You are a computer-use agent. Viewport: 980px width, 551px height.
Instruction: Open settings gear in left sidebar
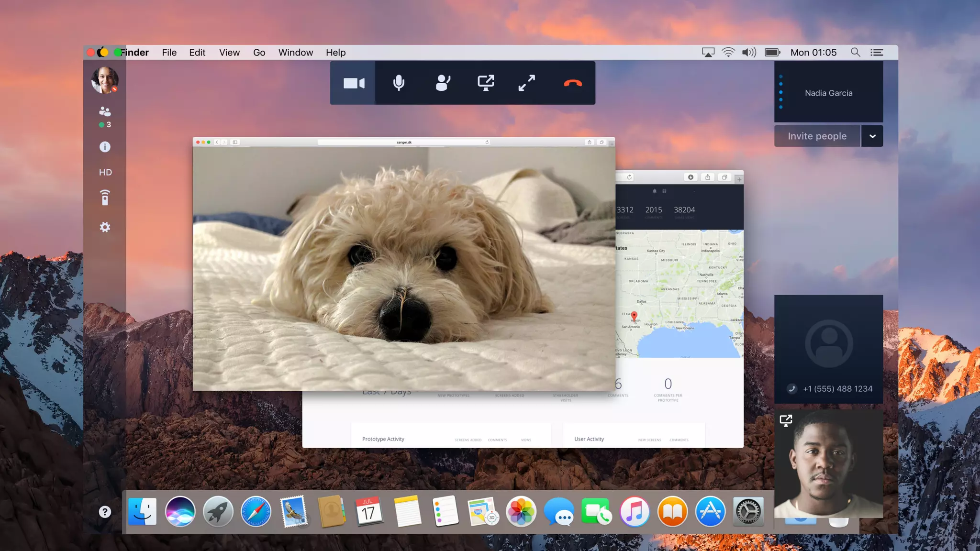pyautogui.click(x=105, y=227)
